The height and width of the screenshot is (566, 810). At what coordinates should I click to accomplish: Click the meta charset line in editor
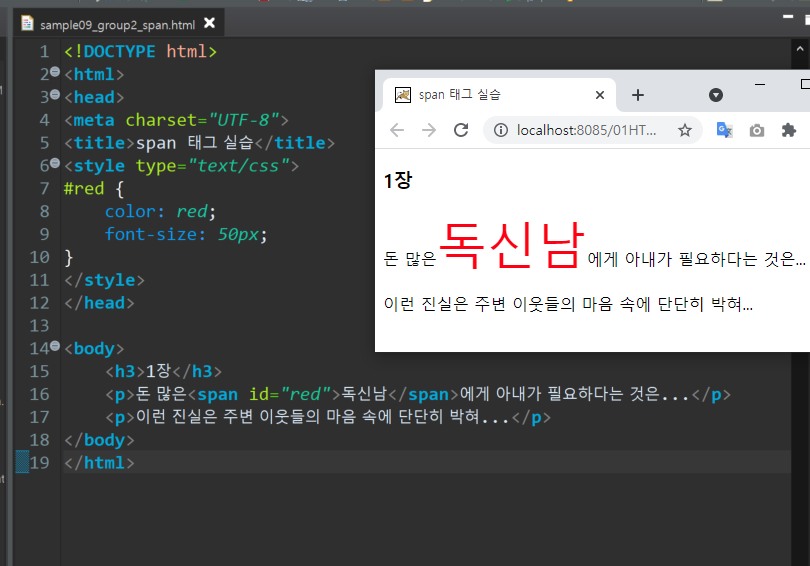[x=176, y=120]
